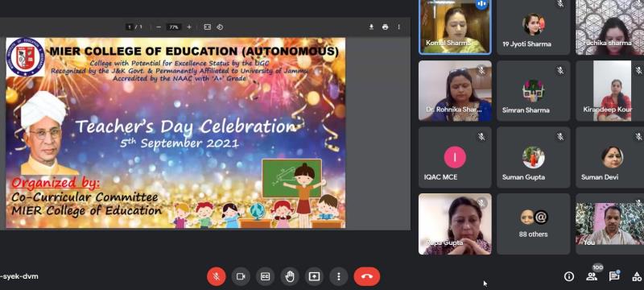Select the 19 Jyoti Sharma tile
644x290 pixels.
coord(534,27)
